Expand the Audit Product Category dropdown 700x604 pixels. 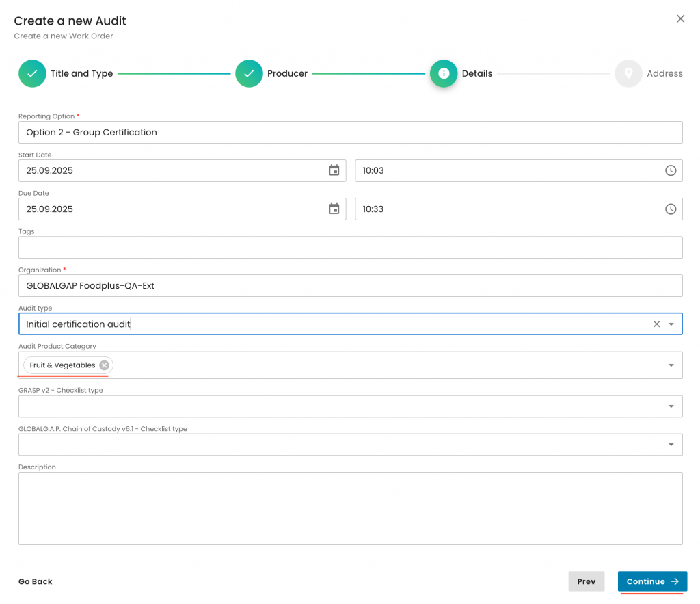671,365
